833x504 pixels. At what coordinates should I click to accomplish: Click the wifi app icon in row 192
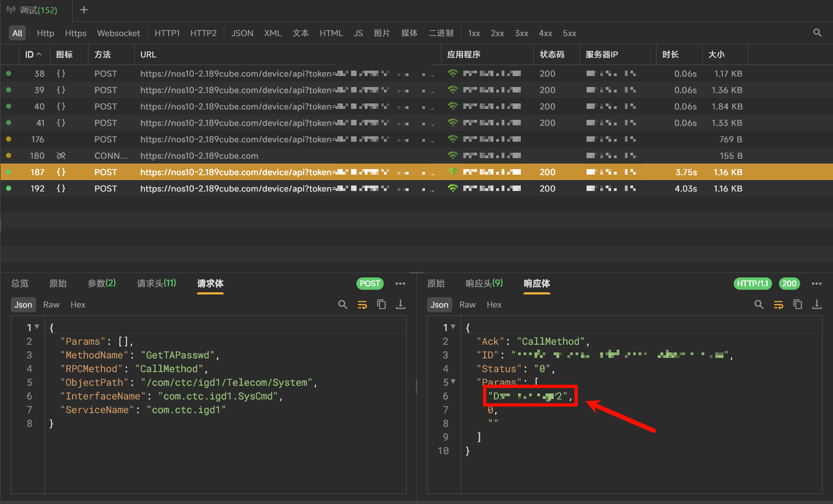453,188
